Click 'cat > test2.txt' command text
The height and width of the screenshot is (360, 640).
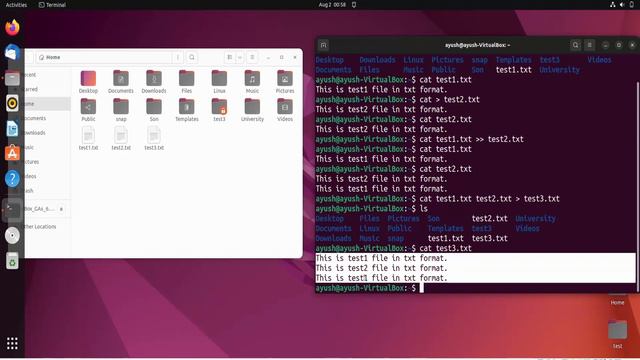[449, 100]
